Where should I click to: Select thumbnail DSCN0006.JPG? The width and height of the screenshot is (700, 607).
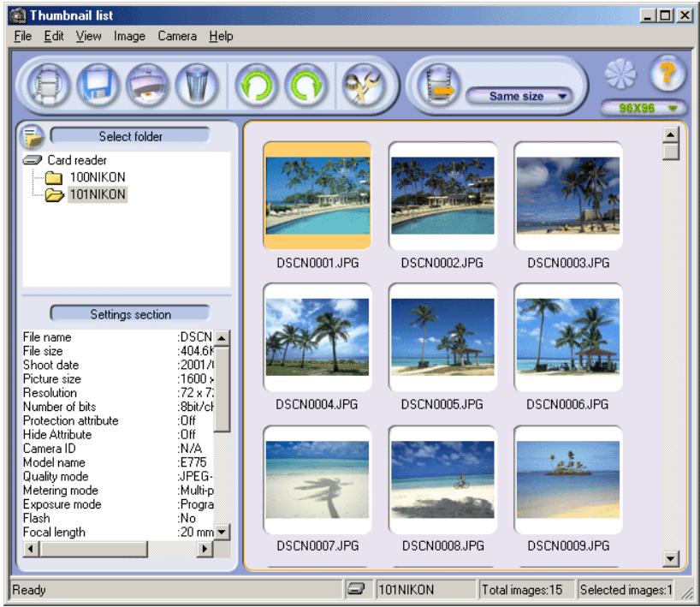(x=568, y=336)
